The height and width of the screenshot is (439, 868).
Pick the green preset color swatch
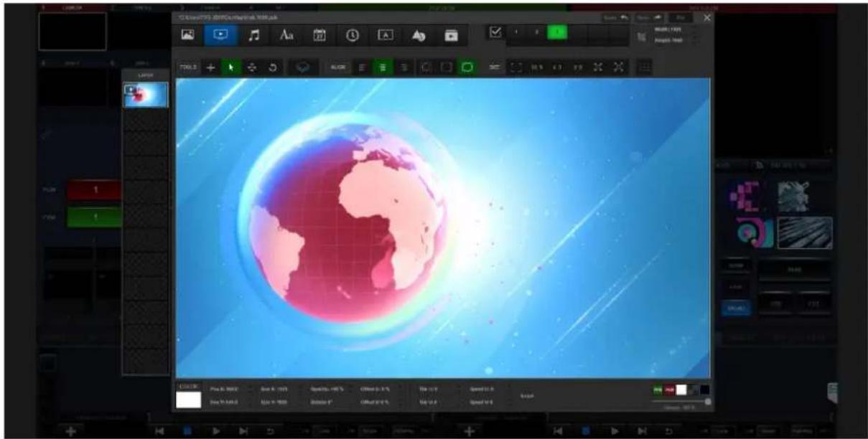658,390
